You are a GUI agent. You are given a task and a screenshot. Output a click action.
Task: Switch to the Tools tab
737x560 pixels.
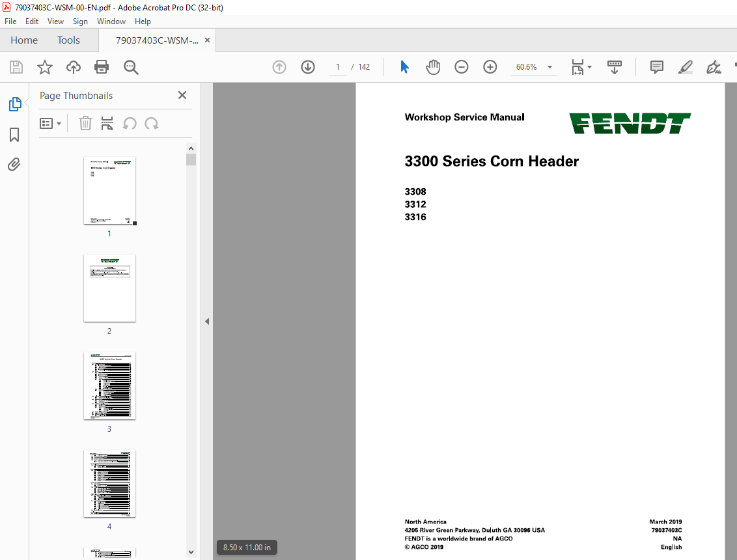point(68,40)
